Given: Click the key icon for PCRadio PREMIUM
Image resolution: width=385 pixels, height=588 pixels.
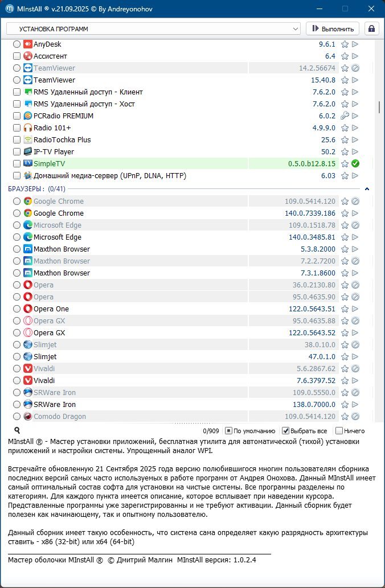Looking at the screenshot, I should (345, 116).
